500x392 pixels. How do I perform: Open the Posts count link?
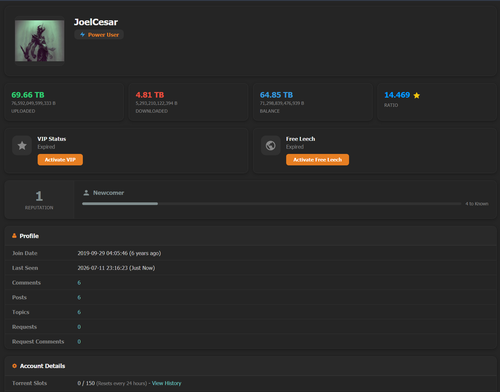coord(79,297)
